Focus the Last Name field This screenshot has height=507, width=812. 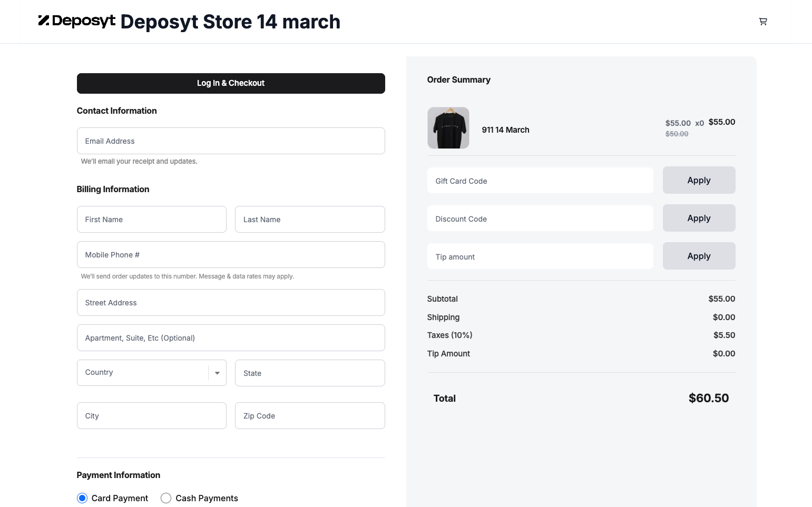tap(310, 219)
